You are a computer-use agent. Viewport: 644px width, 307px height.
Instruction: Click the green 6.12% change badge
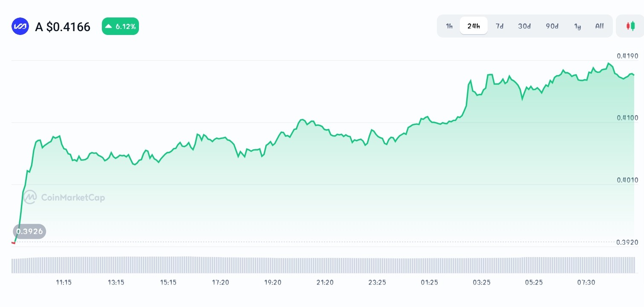(120, 26)
